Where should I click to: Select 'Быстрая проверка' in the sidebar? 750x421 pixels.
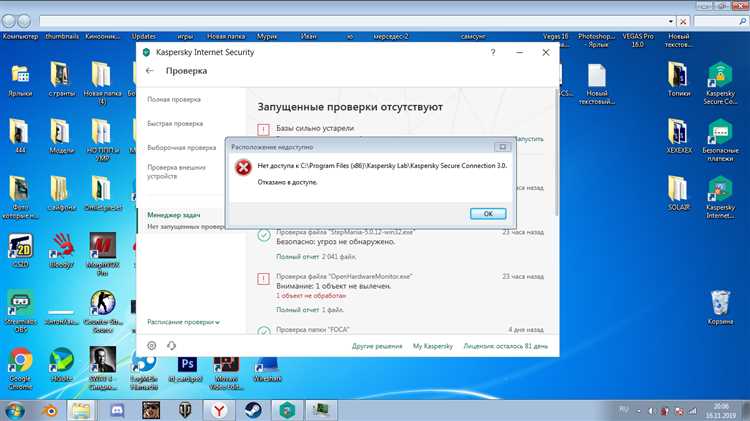[x=175, y=123]
